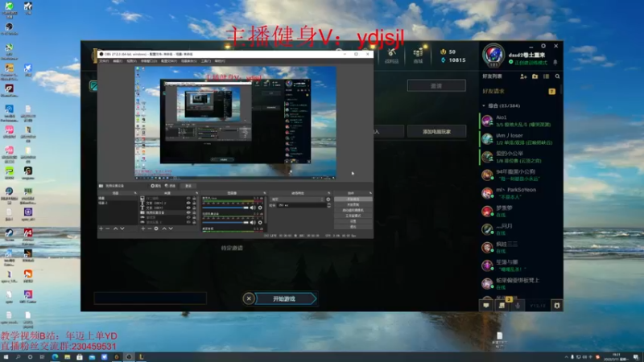The width and height of the screenshot is (644, 362).
Task: Open the add friend icon in friends panel
Action: click(523, 76)
